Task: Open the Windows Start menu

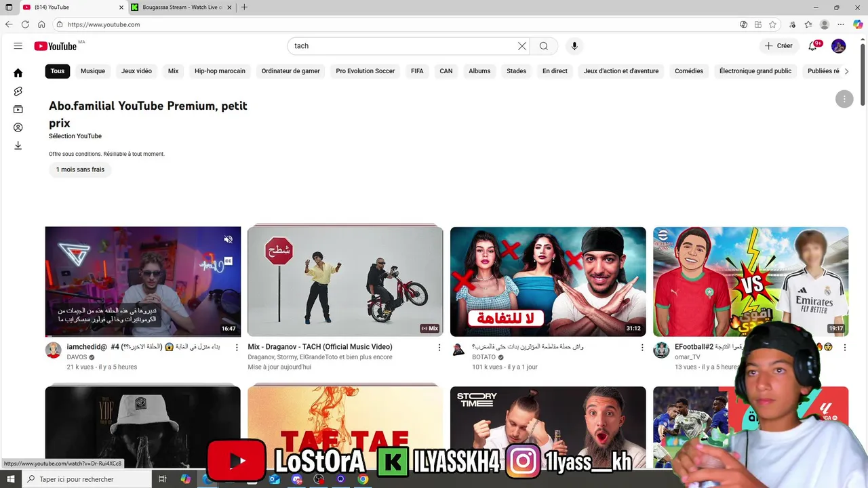Action: tap(10, 479)
